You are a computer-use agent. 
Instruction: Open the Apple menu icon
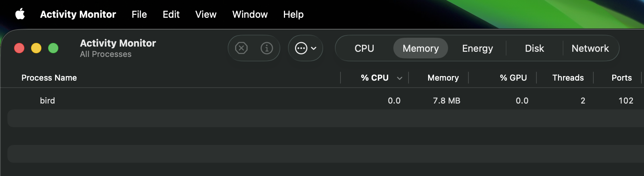tap(20, 14)
